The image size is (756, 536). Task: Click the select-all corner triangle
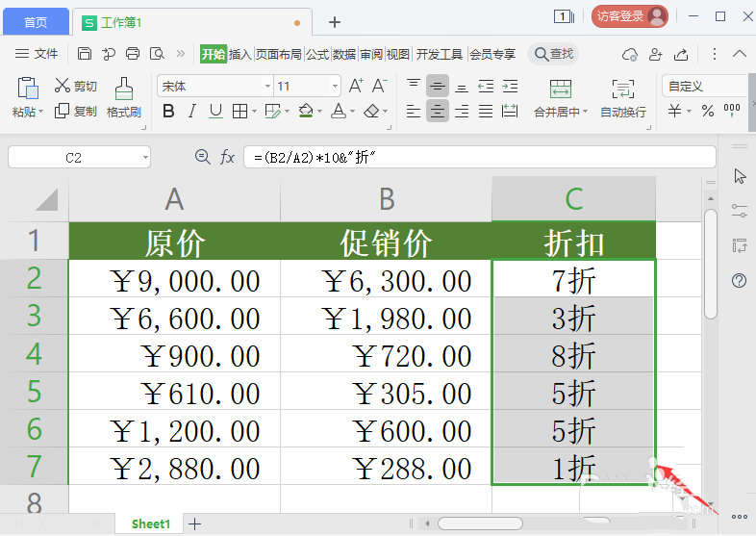tap(47, 200)
